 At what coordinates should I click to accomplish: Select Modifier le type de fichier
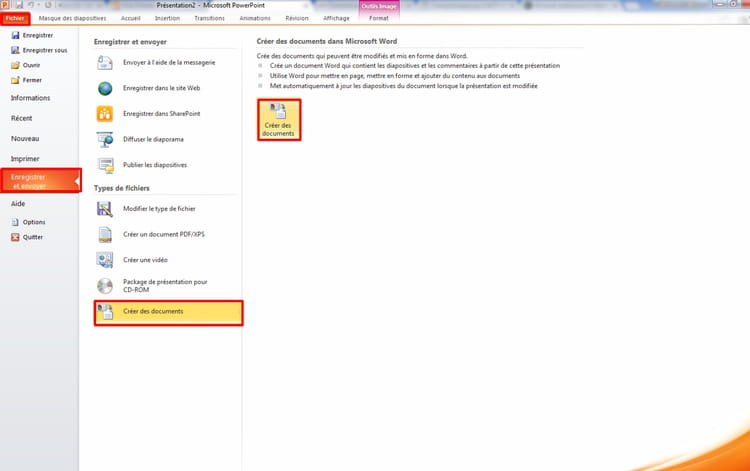[165, 209]
